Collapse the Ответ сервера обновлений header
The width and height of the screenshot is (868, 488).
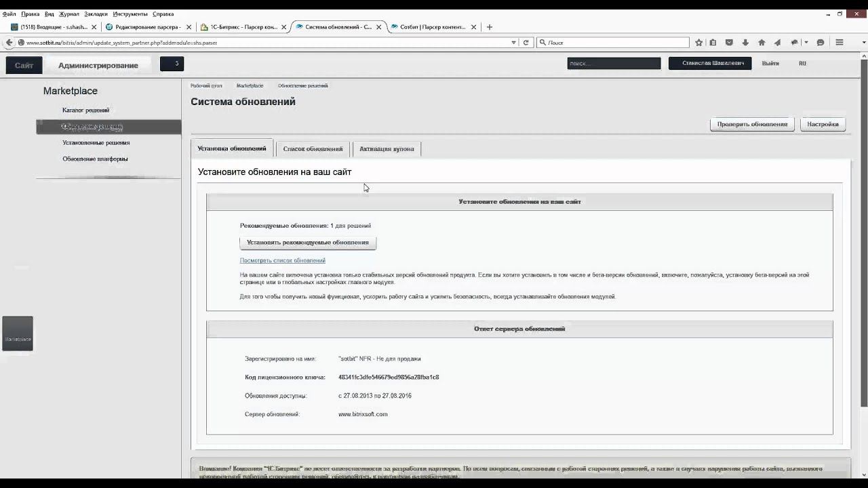(x=519, y=329)
